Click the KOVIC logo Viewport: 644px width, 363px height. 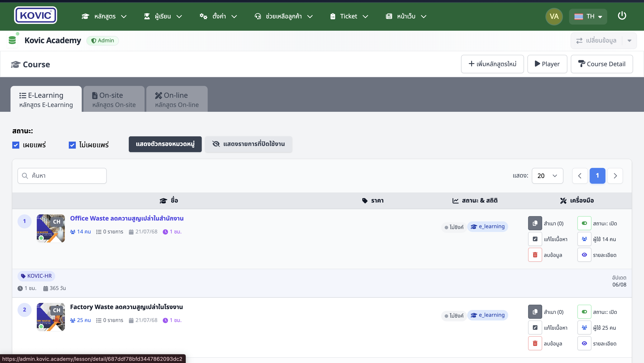tap(35, 15)
